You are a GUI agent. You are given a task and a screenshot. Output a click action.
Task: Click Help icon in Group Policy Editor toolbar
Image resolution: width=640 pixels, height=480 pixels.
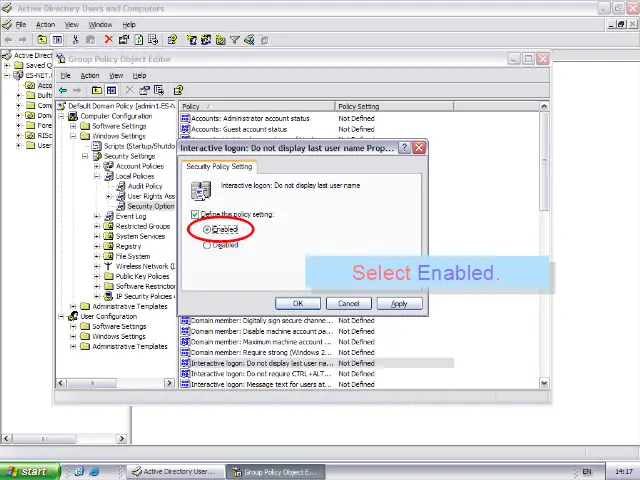[178, 90]
